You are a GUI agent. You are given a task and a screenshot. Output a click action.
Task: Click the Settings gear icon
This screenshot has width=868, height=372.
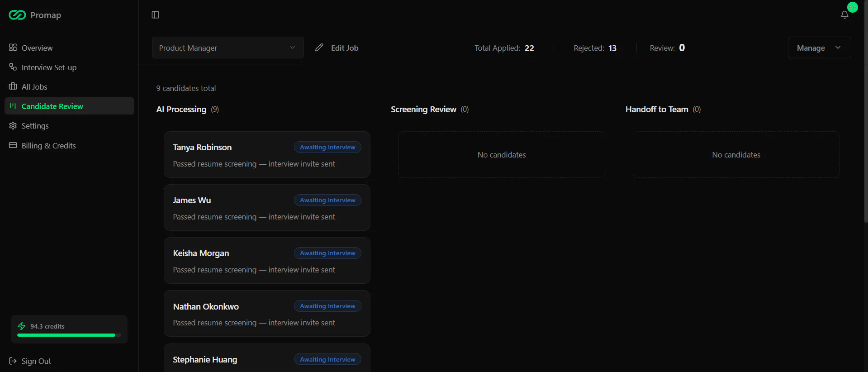click(x=13, y=125)
